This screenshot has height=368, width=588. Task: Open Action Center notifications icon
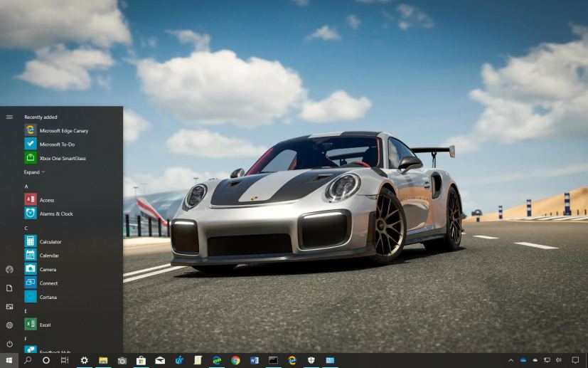tap(575, 360)
